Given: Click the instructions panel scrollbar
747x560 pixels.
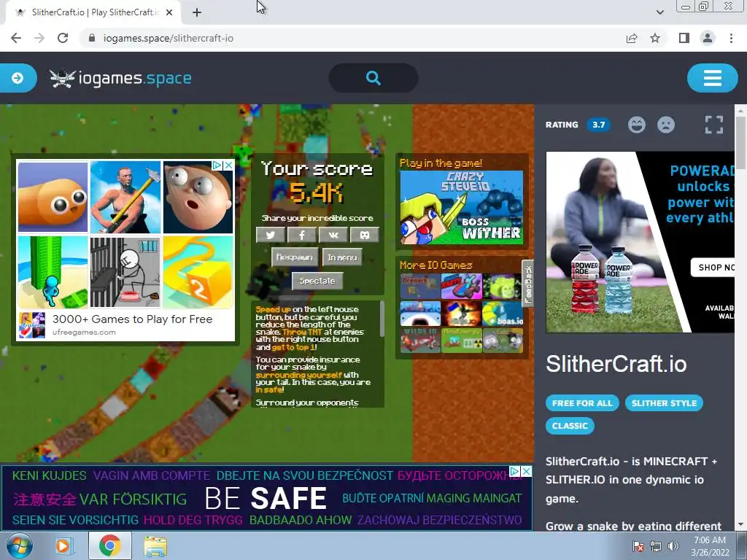Looking at the screenshot, I should (382, 319).
